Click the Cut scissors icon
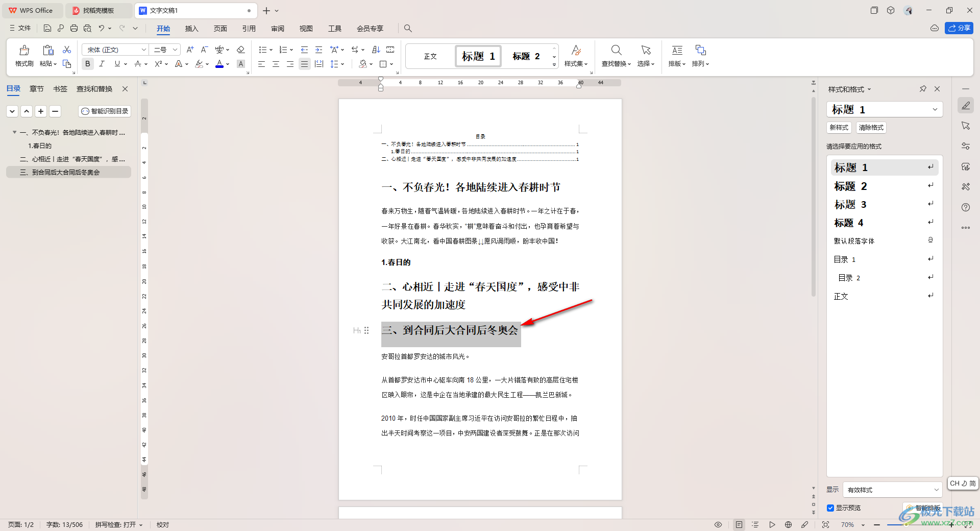This screenshot has height=531, width=980. point(67,50)
